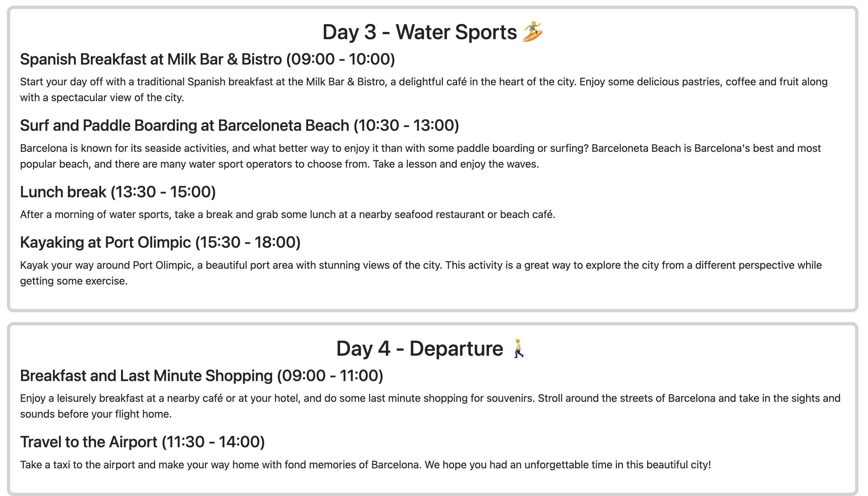Click the 15:30 - 18:00 time range
The image size is (868, 496).
pos(248,242)
